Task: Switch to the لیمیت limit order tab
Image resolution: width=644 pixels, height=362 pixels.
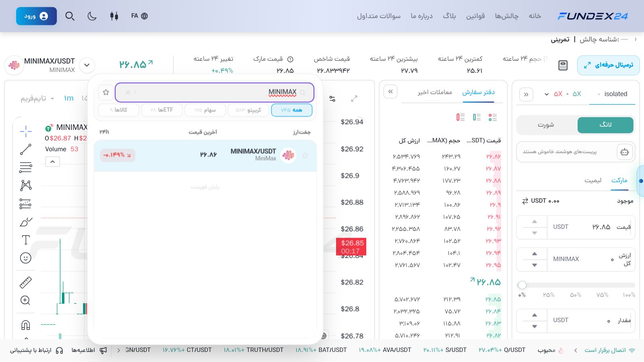Action: tap(593, 180)
